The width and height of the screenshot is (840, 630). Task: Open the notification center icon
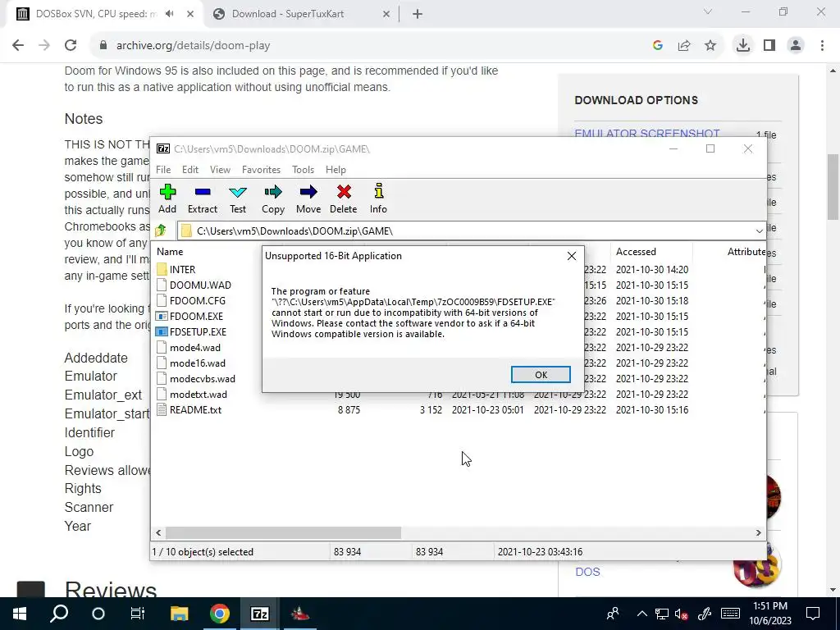click(813, 614)
